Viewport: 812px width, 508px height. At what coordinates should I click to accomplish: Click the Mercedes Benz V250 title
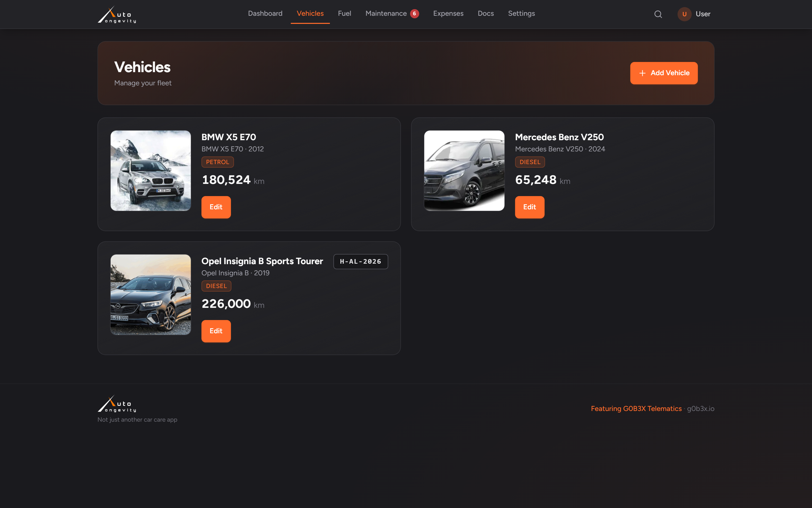tap(559, 137)
